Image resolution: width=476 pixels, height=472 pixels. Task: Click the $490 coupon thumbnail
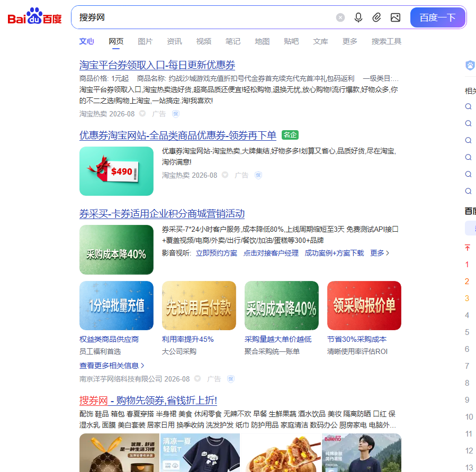pos(116,171)
